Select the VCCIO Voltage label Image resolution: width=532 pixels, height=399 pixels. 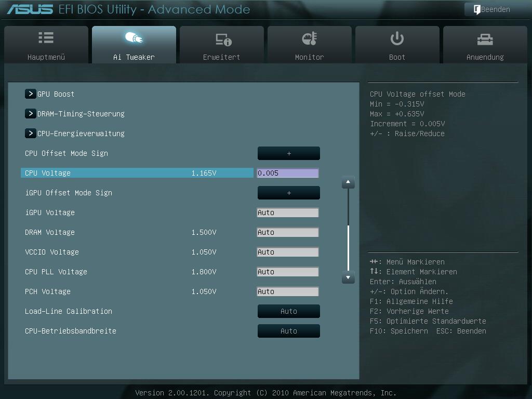tap(52, 252)
